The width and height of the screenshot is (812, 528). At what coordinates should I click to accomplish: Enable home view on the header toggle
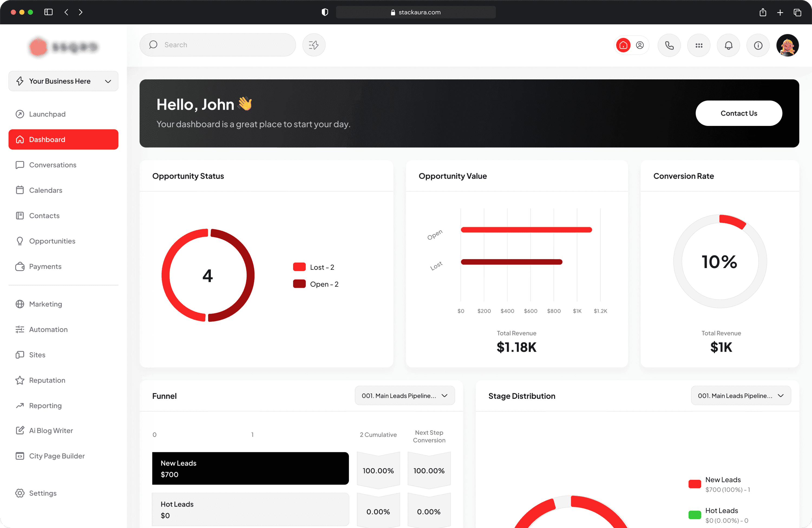tap(623, 45)
